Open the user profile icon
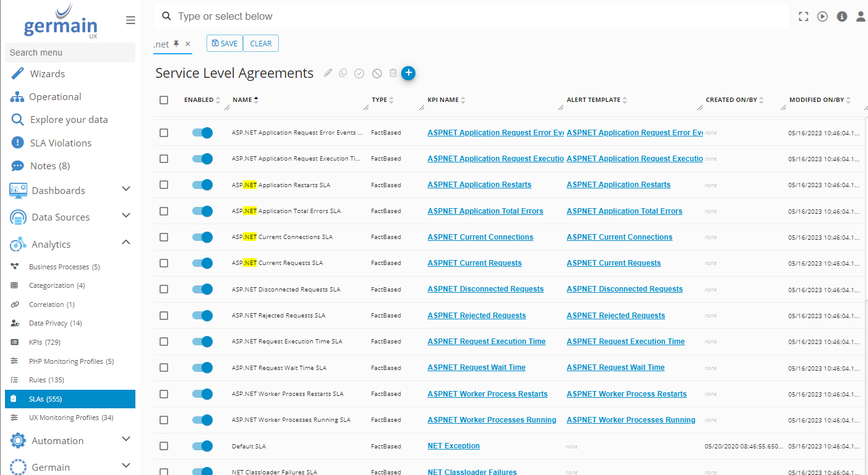The height and width of the screenshot is (475, 868). click(x=861, y=17)
